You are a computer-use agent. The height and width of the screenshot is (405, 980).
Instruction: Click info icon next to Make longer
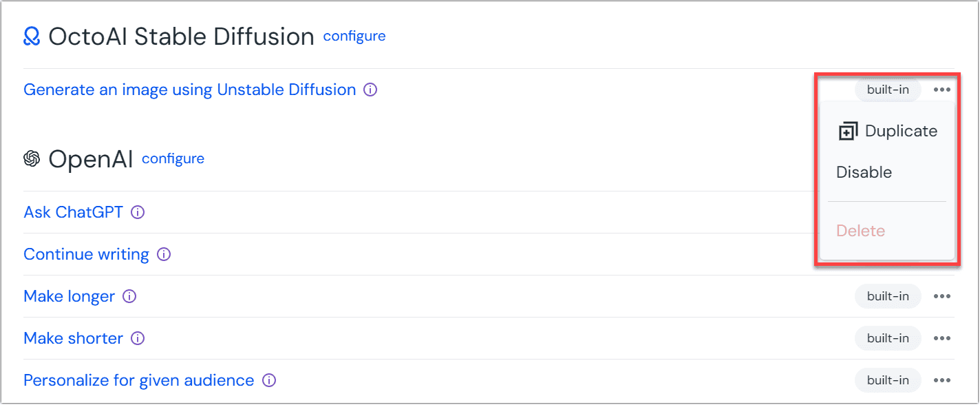point(129,297)
